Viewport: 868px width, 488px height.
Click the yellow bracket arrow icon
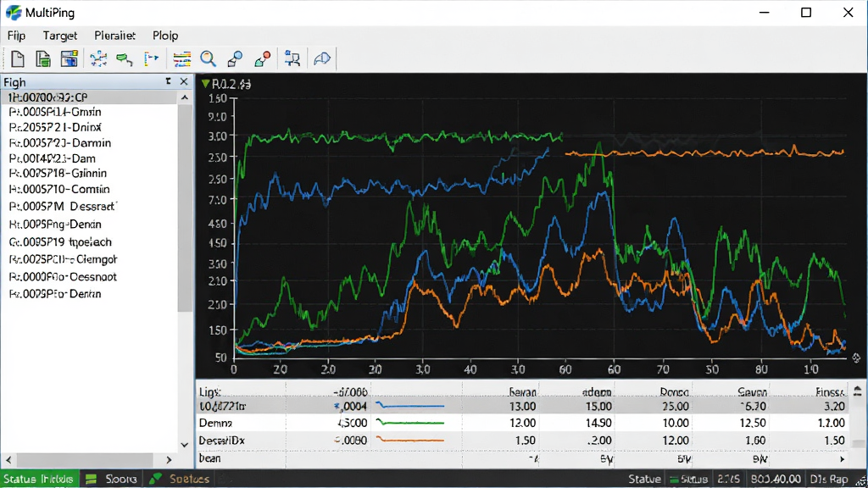(151, 58)
